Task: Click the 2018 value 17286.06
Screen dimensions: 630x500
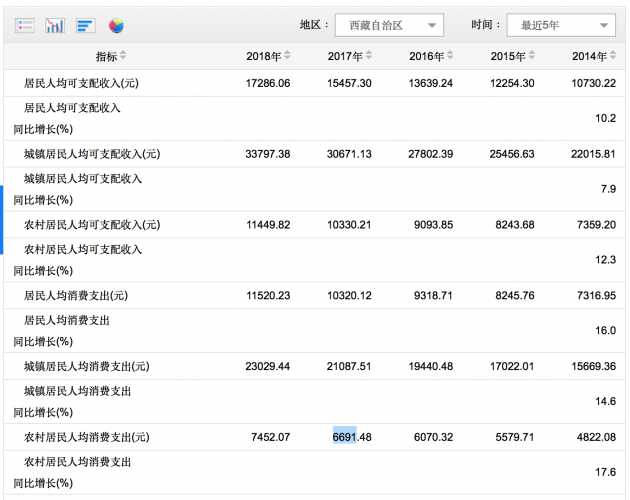Action: pos(267,83)
